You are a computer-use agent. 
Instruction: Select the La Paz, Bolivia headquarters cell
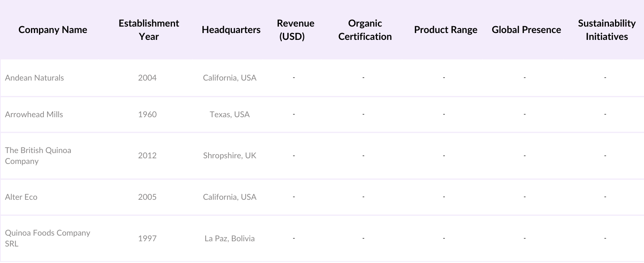click(229, 238)
